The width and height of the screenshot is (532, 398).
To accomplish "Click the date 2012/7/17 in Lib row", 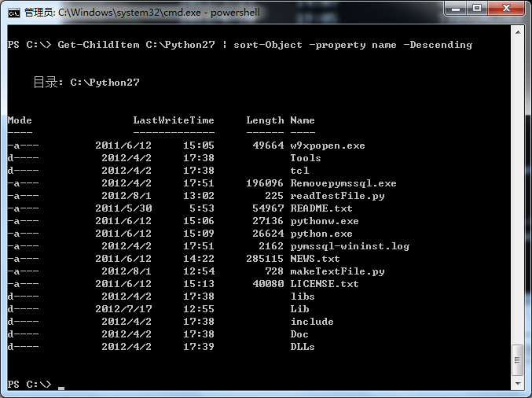I will [123, 309].
